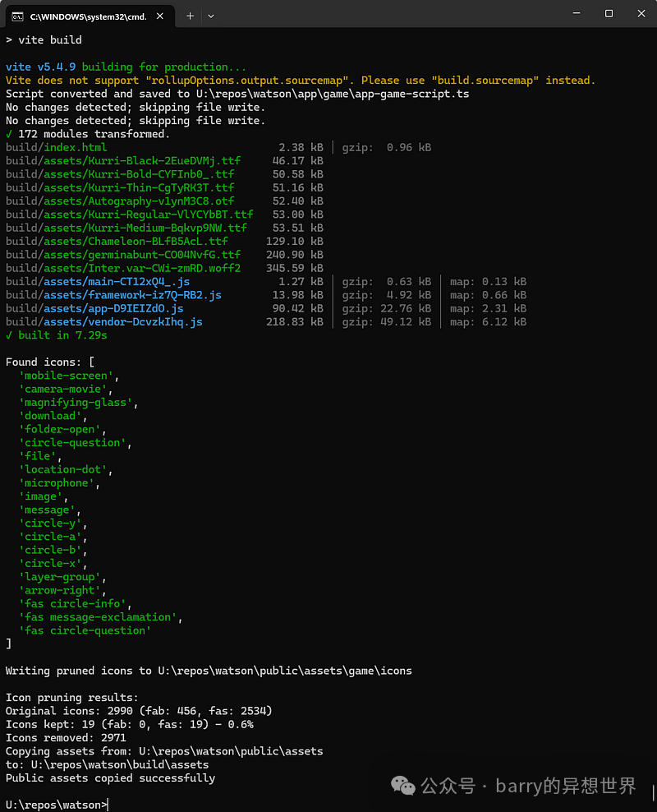Image resolution: width=657 pixels, height=812 pixels.
Task: Click the yellow rollupOptions sourcemap warning
Action: click(x=300, y=81)
